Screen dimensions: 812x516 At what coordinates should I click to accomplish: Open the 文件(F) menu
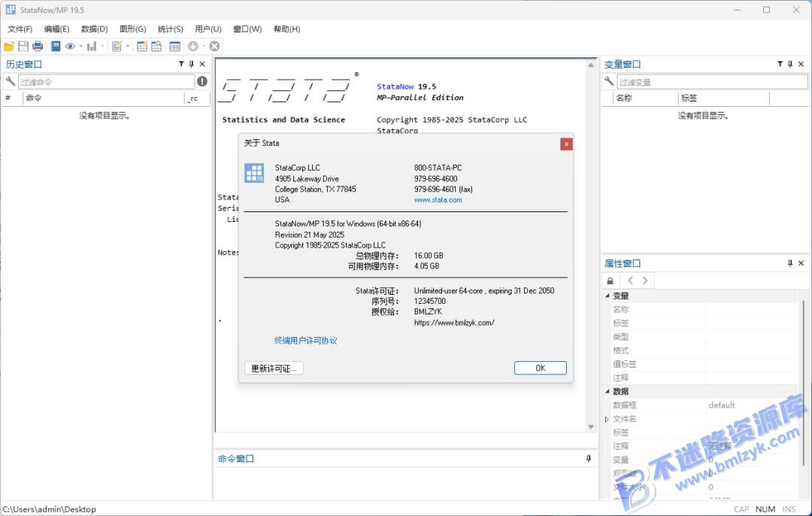(x=20, y=29)
